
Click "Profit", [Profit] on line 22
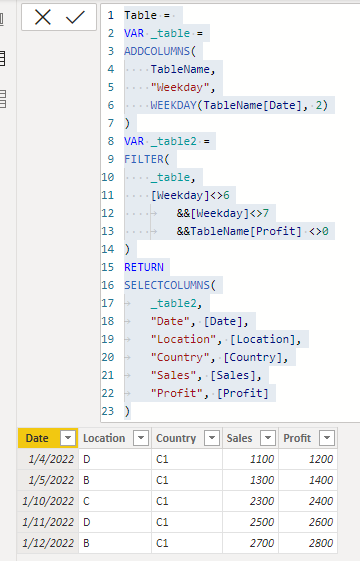[210, 393]
